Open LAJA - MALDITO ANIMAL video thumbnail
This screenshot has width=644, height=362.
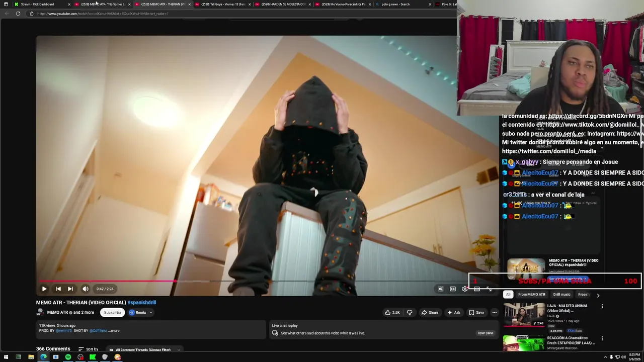pos(524,315)
